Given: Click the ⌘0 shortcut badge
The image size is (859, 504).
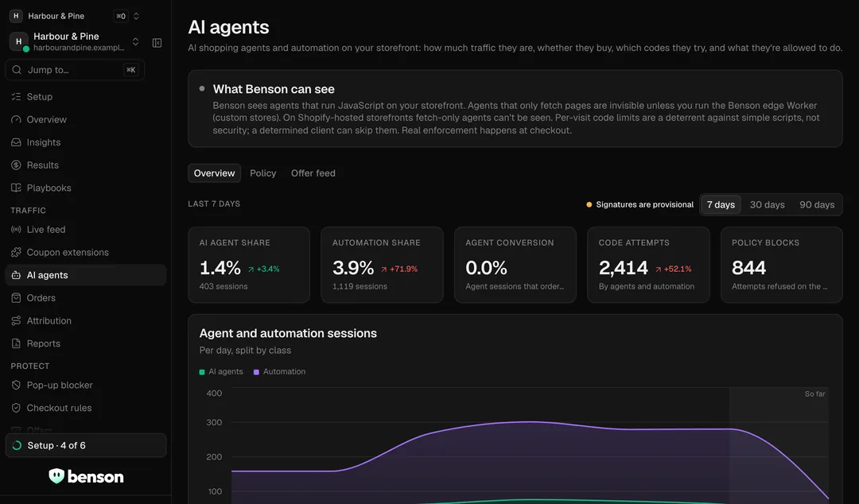Looking at the screenshot, I should (x=121, y=16).
